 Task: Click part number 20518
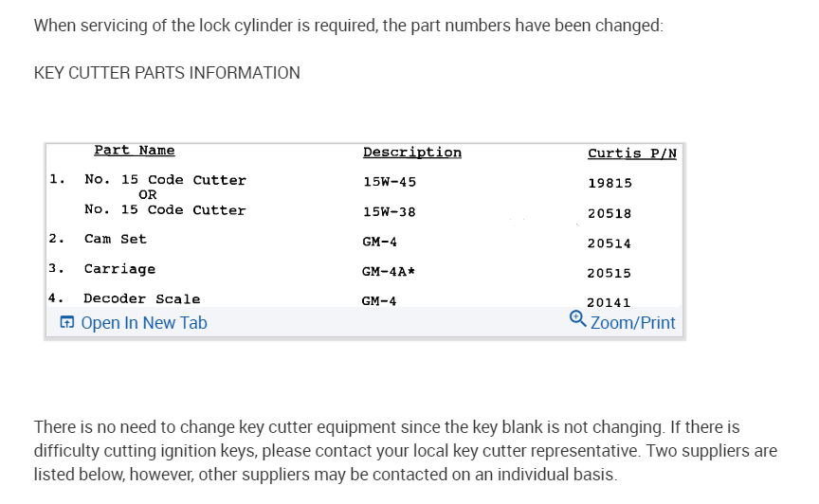tap(610, 214)
